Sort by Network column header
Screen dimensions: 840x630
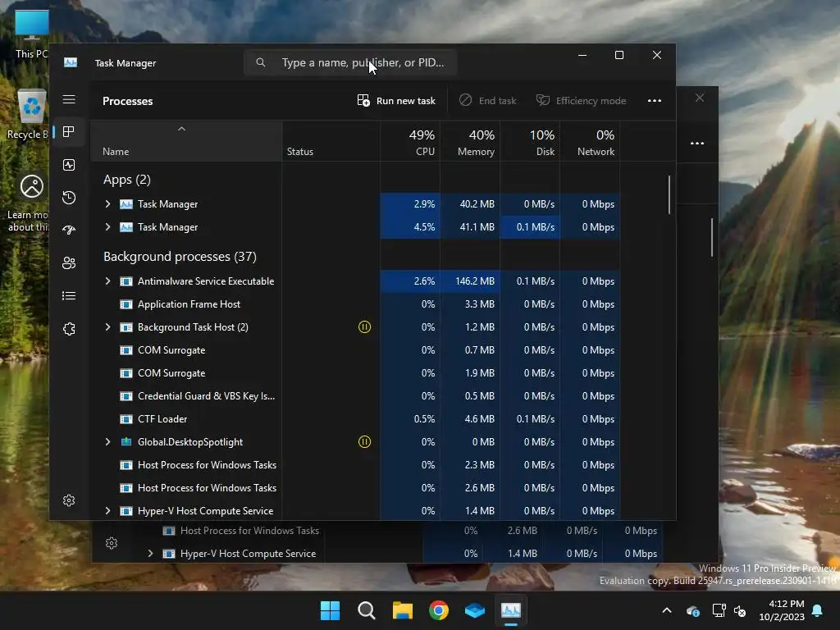590,142
